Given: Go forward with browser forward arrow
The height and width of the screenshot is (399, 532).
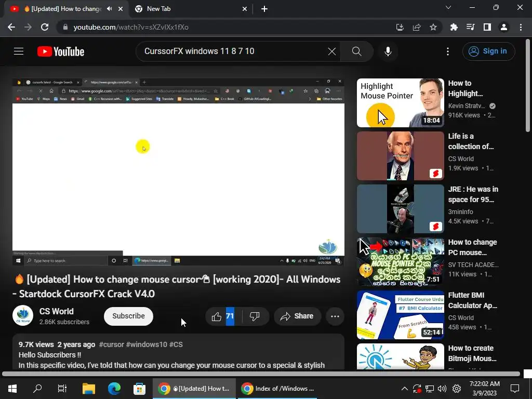Looking at the screenshot, I should [x=28, y=27].
